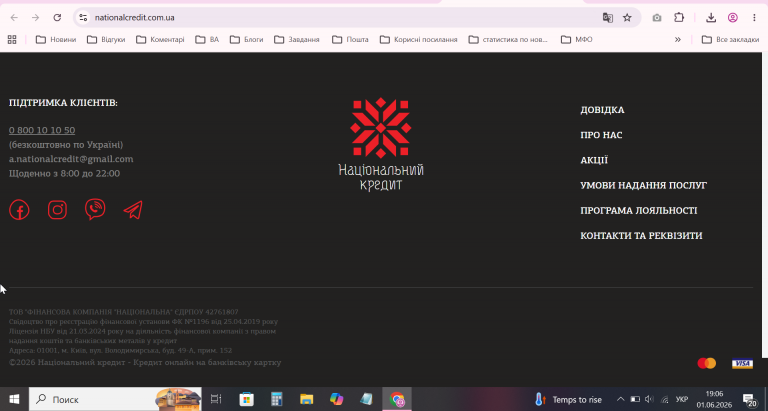Image resolution: width=768 pixels, height=411 pixels.
Task: Open the Instagram social icon
Action: (57, 210)
